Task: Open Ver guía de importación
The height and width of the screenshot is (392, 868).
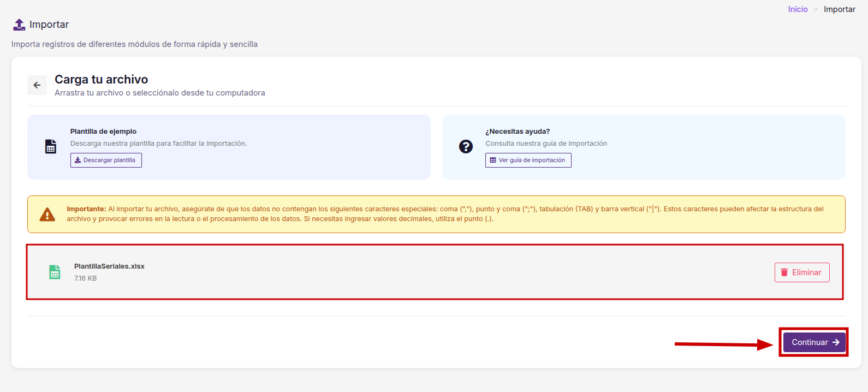Action: tap(528, 160)
